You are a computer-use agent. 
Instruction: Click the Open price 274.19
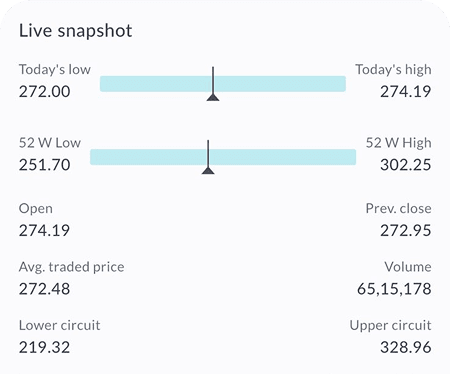coord(44,230)
